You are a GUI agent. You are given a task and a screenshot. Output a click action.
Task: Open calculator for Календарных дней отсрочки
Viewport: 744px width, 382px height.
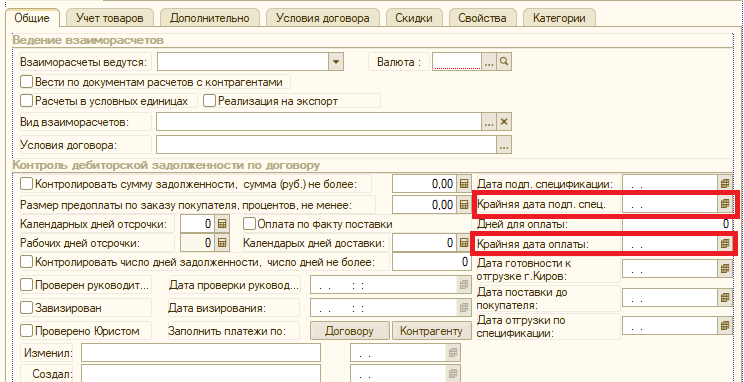(222, 224)
